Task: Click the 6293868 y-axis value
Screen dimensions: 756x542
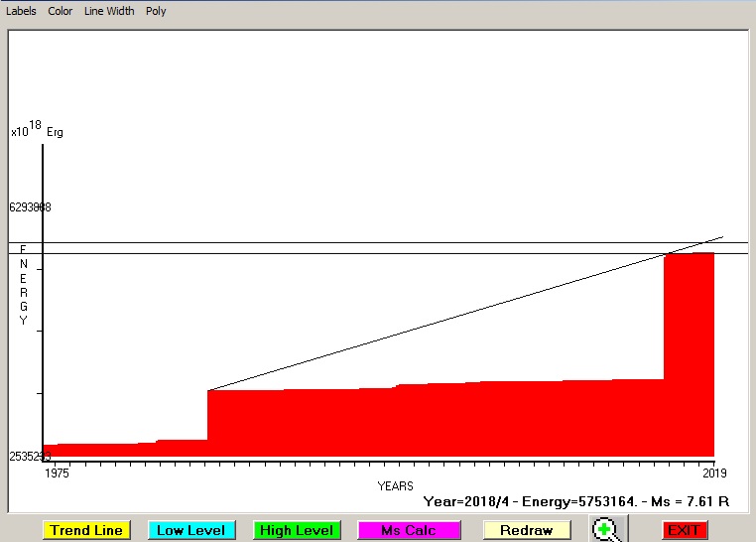Action: [x=30, y=207]
